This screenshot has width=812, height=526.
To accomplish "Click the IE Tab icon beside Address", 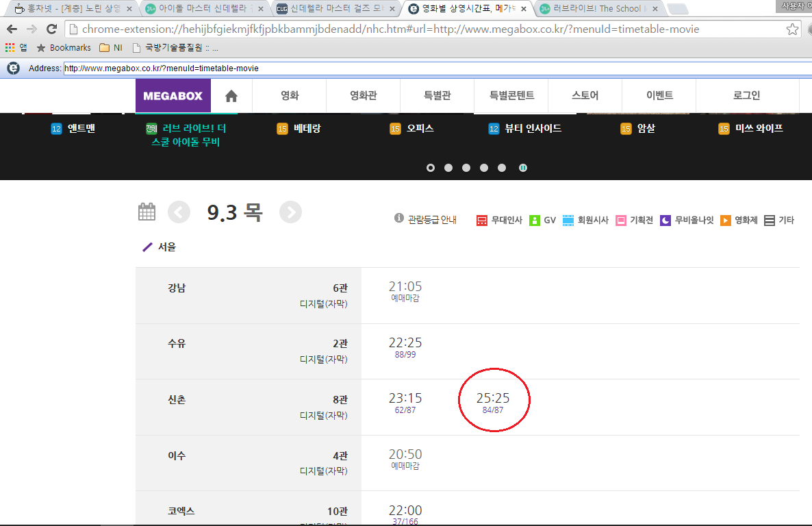I will click(x=14, y=68).
